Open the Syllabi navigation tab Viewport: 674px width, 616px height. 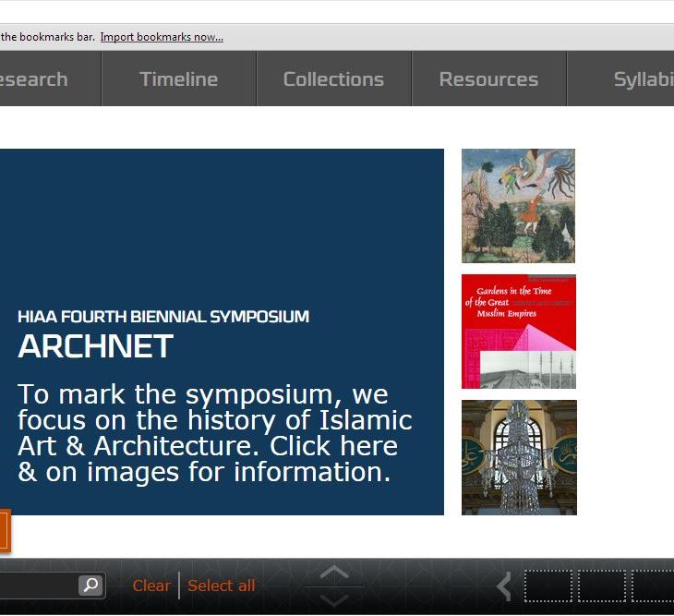(637, 79)
